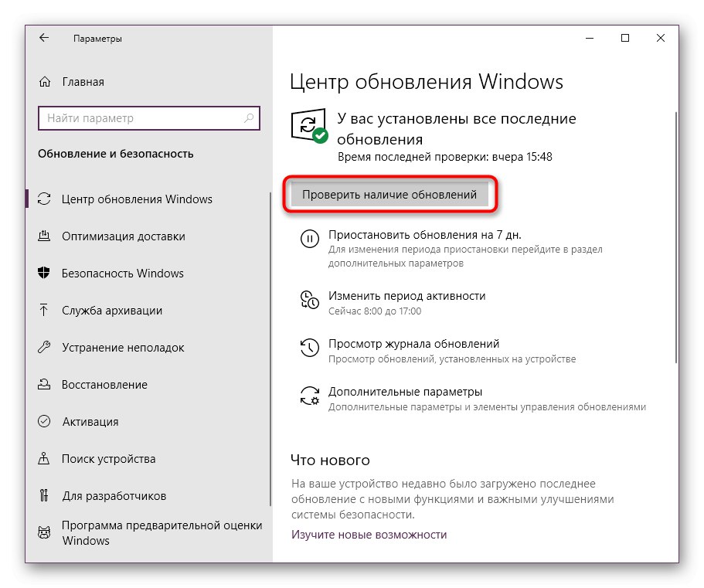Click the shield icon for Безопасность Windows

[x=44, y=273]
